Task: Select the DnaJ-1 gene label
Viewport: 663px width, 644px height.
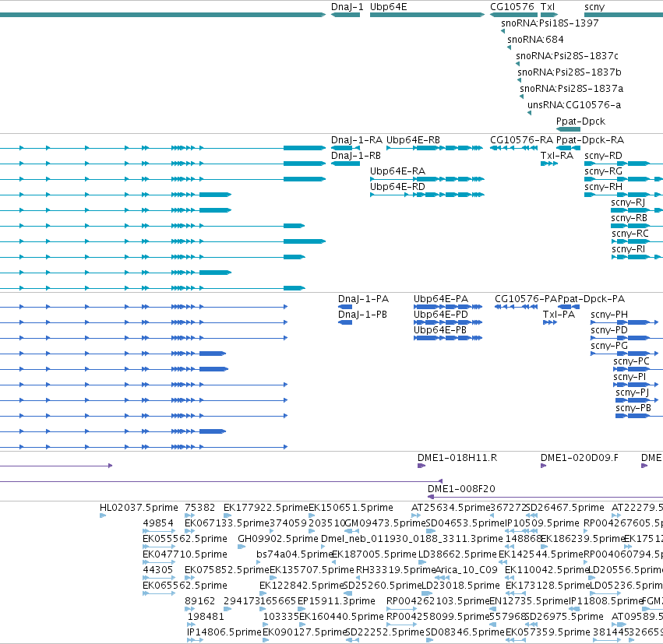Action: pos(347,7)
